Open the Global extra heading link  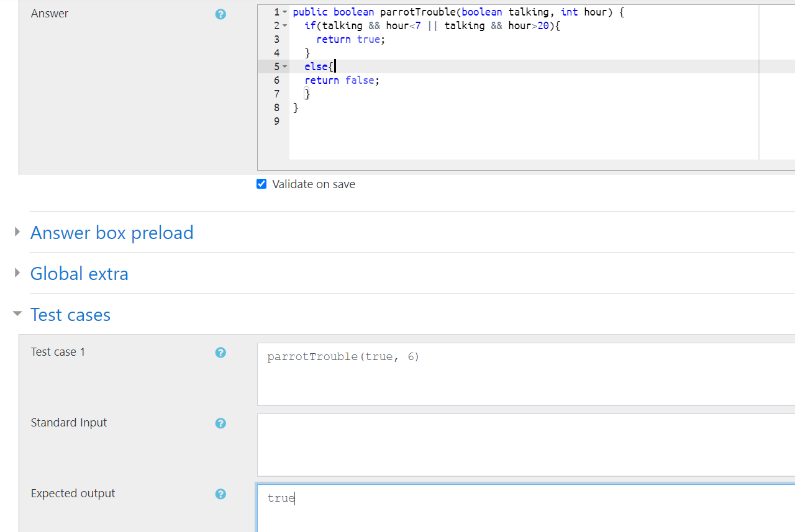79,273
